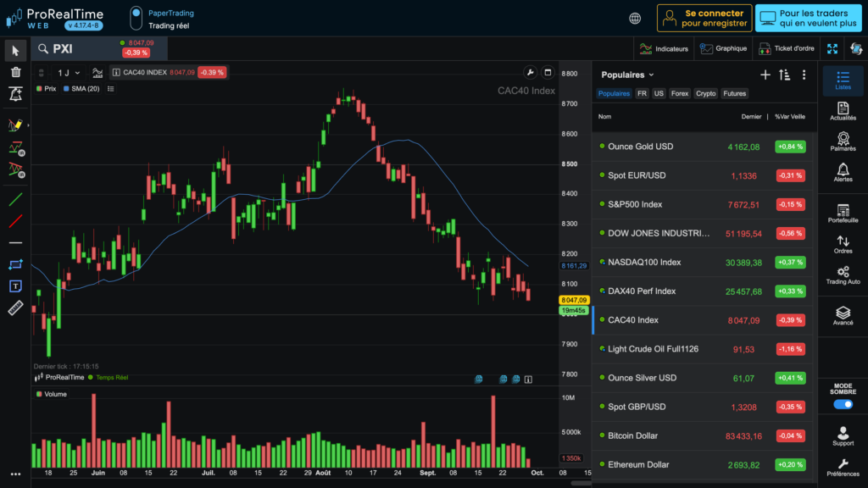Image resolution: width=868 pixels, height=488 pixels.
Task: Select Spot EUR/USD row
Action: [704, 175]
